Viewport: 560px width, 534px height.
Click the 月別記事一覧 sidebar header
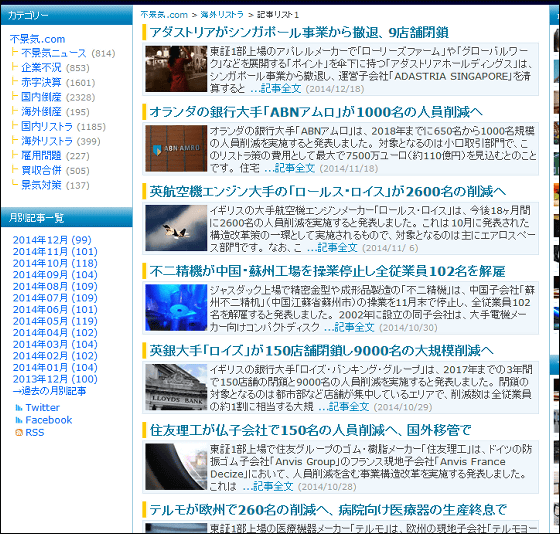click(66, 218)
